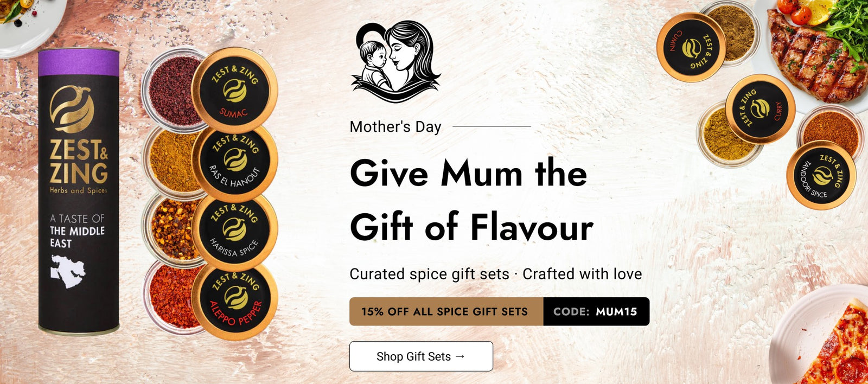Select the Ras El Hanout tin lid
Image resolution: width=868 pixels, height=384 pixels.
pos(234,162)
